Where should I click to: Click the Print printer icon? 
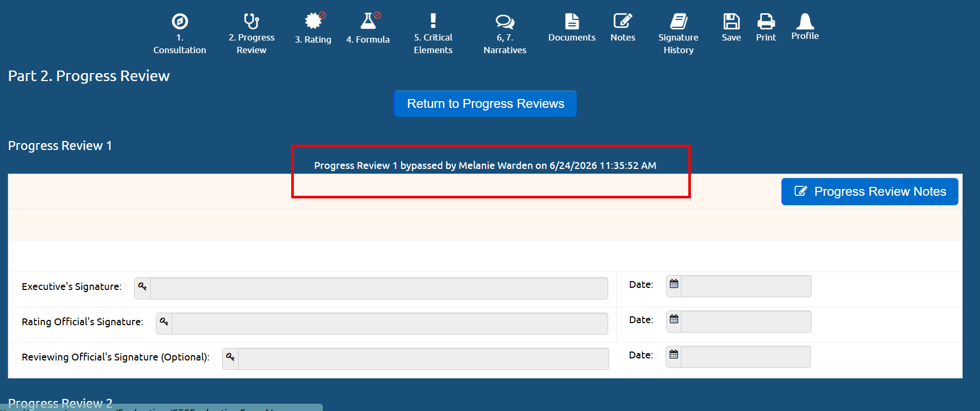[766, 21]
